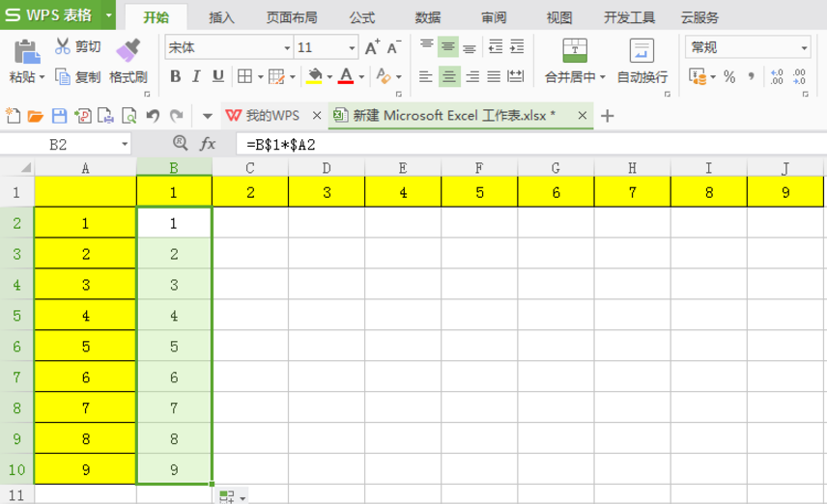Expand Merge and Center dropdown arrow
This screenshot has height=504, width=827.
(602, 77)
